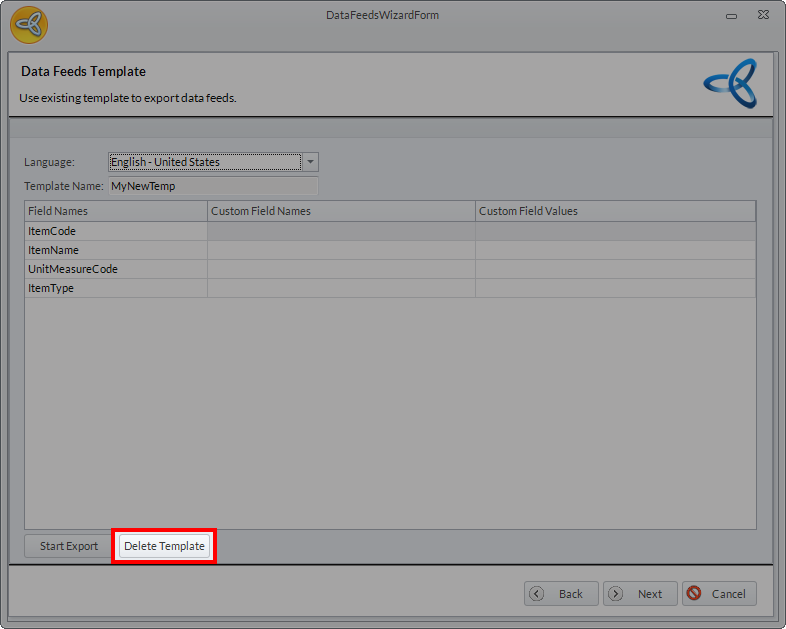Viewport: 786px width, 629px height.
Task: Open the Language dropdown list
Action: point(310,162)
